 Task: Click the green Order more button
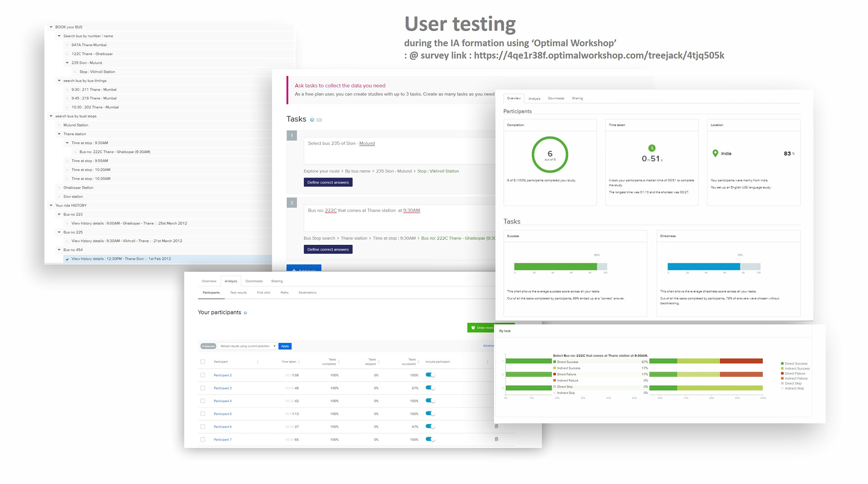pyautogui.click(x=482, y=328)
